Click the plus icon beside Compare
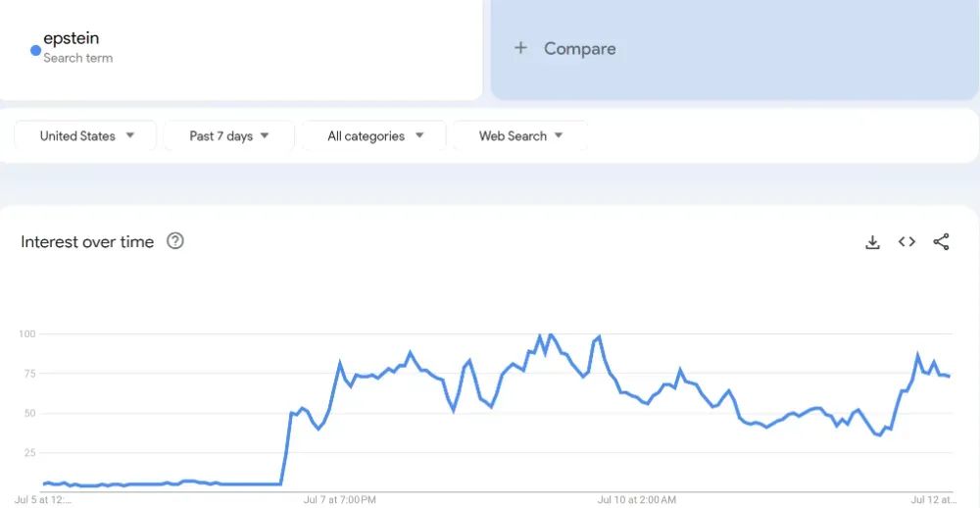 [x=520, y=48]
